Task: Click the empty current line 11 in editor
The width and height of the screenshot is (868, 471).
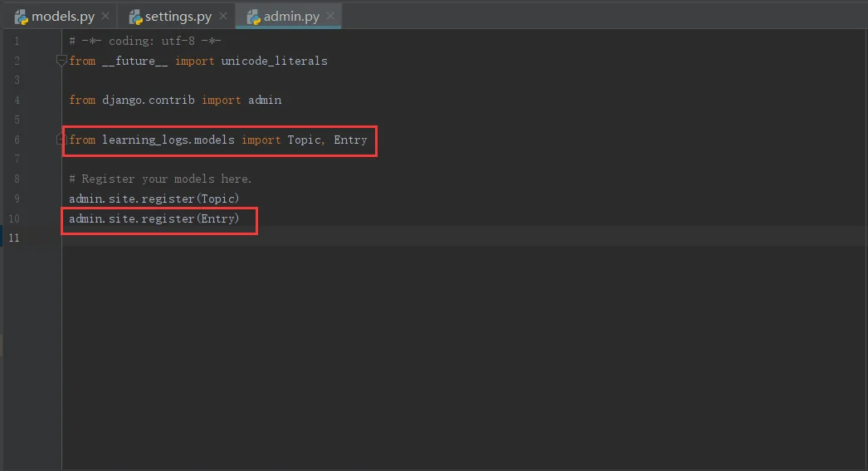Action: tap(465, 238)
